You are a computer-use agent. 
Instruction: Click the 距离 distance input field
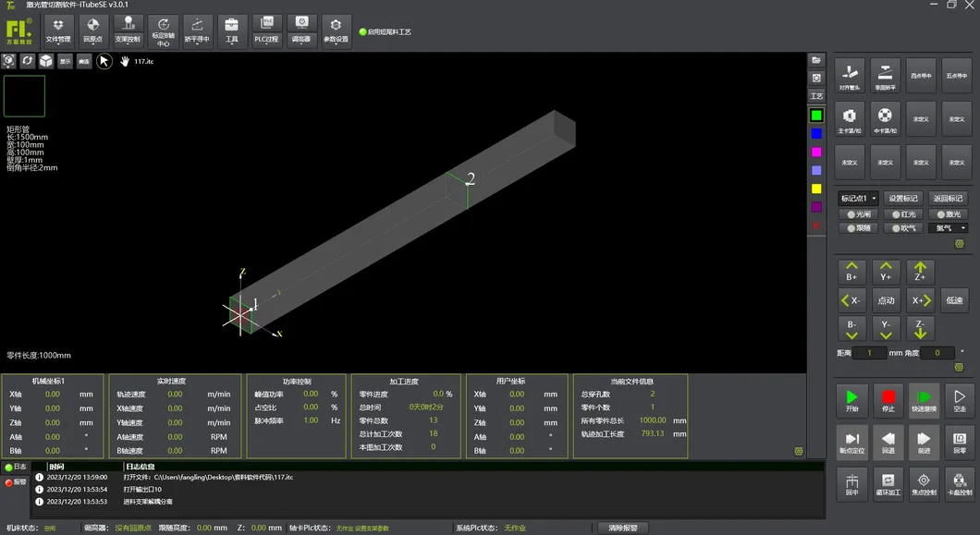869,353
